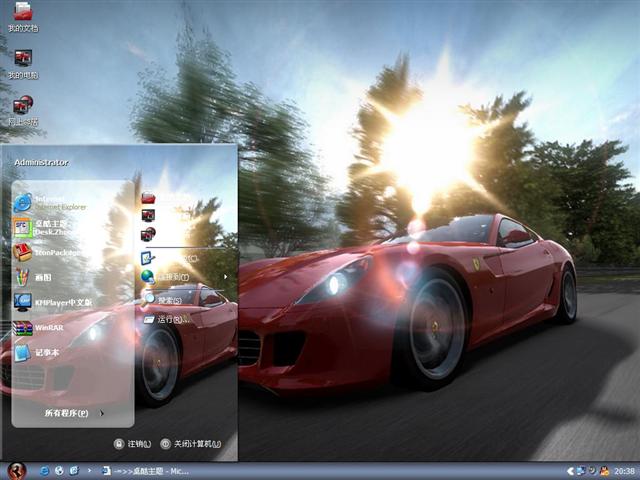This screenshot has height=480, width=640.
Task: Launch Internet Explorer from the start menu
Action: 50,203
